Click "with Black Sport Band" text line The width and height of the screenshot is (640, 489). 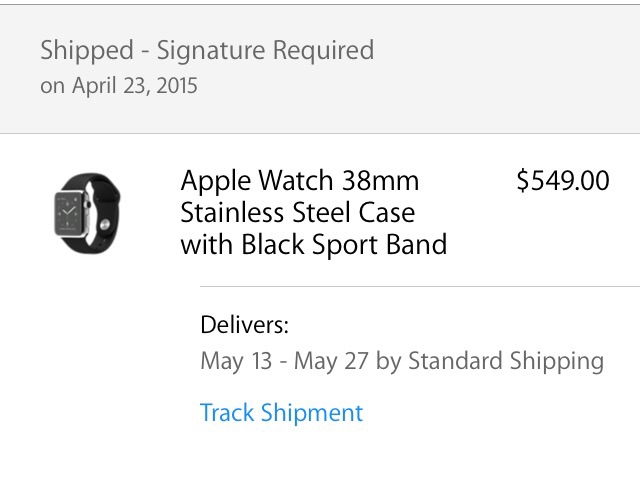tap(313, 244)
